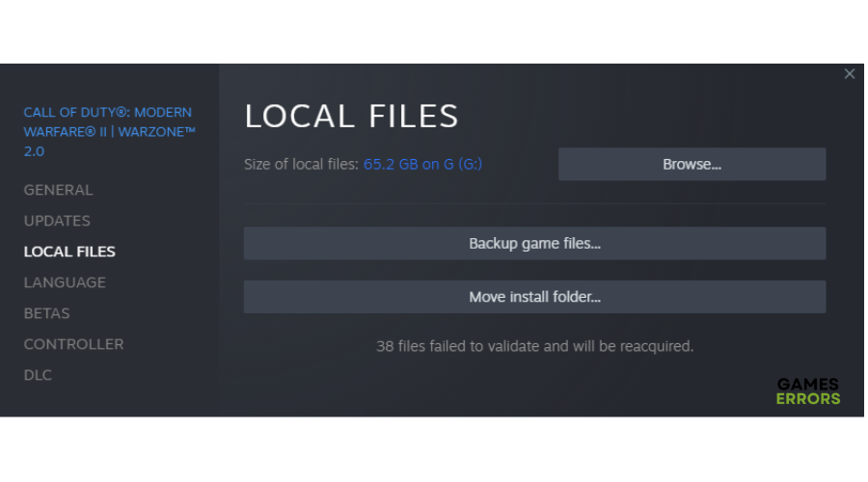Open the BETAS section
This screenshot has height=482, width=868.
click(x=47, y=313)
